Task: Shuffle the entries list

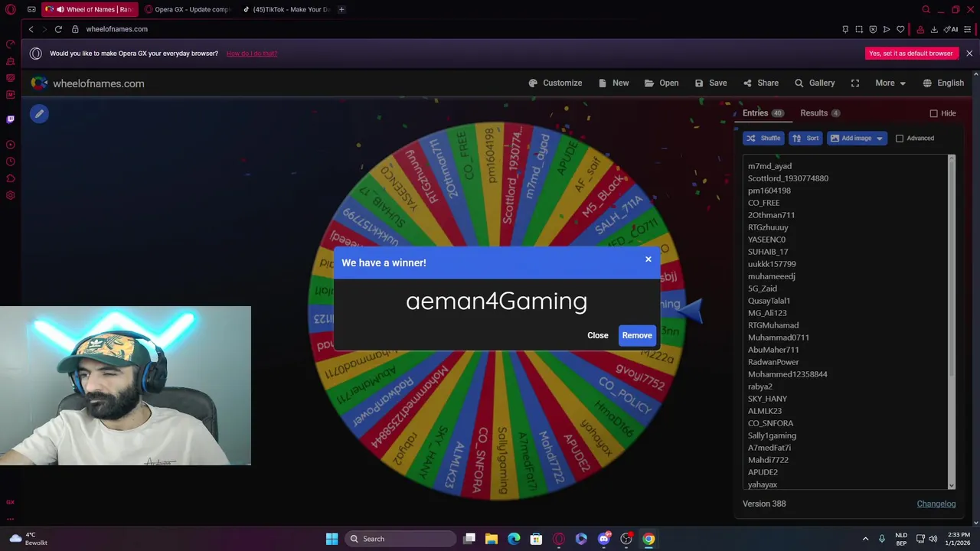Action: (x=763, y=139)
